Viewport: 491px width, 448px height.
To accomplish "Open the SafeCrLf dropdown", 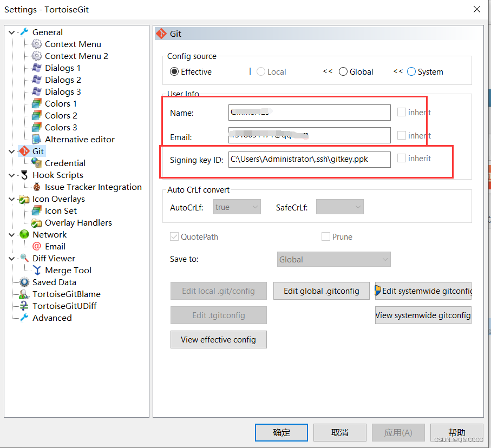I will 339,207.
